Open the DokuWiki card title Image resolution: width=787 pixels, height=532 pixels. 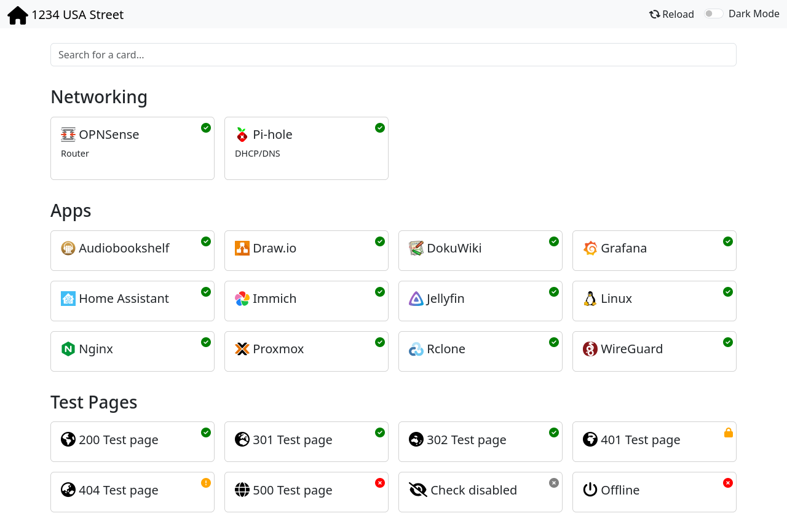click(454, 248)
